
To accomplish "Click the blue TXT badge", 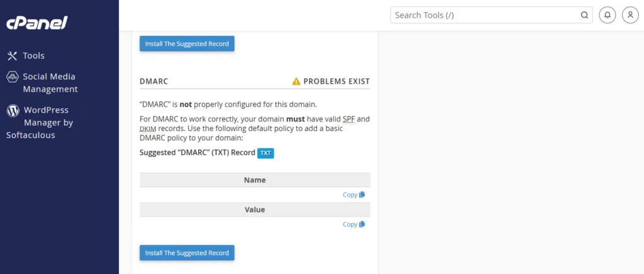I will coord(265,153).
